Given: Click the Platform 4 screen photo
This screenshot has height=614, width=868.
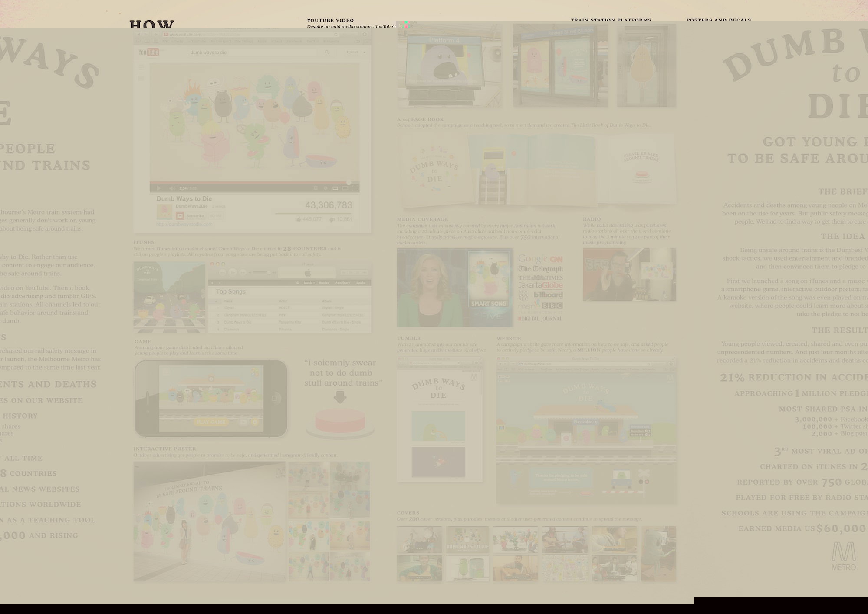Looking at the screenshot, I should pyautogui.click(x=449, y=65).
